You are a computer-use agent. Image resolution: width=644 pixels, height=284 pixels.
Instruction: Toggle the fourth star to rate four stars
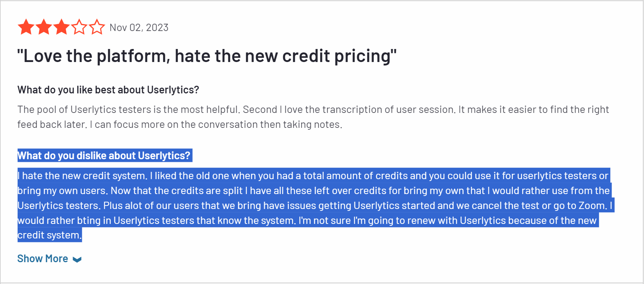tap(79, 27)
